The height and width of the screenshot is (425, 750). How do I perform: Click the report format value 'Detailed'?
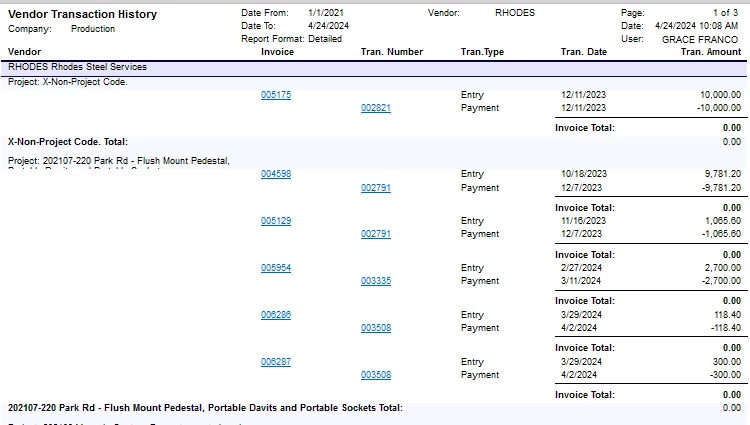tap(325, 39)
